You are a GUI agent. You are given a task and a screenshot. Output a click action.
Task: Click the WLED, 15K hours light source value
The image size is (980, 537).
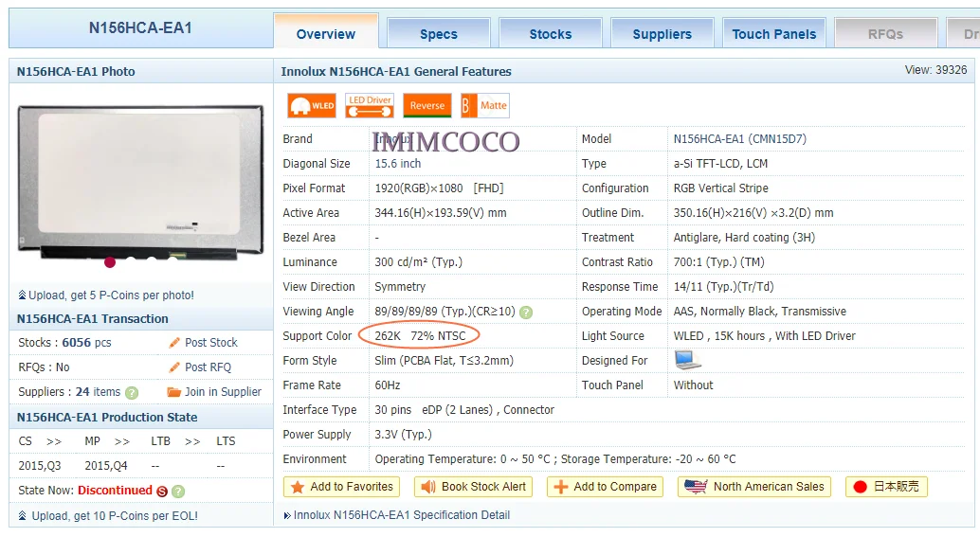[x=764, y=336]
